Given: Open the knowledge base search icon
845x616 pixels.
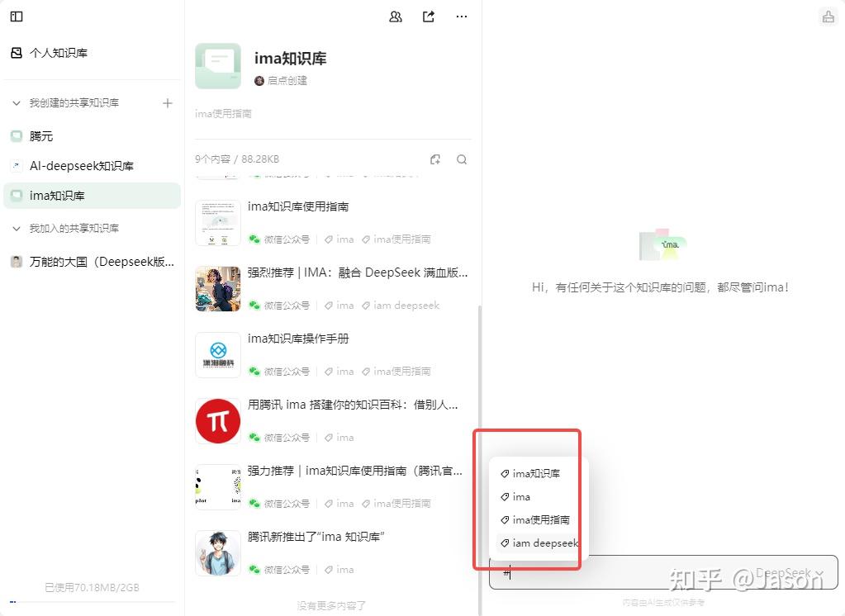Looking at the screenshot, I should pos(462,159).
